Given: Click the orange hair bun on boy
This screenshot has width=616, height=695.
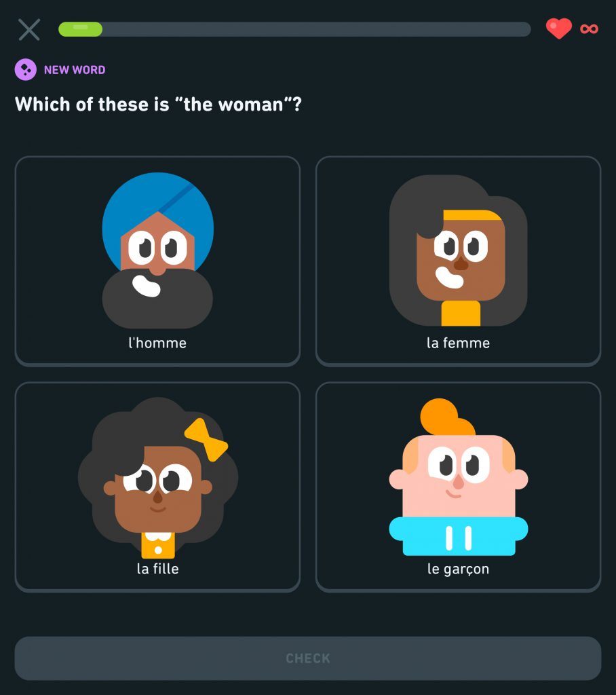Looking at the screenshot, I should pyautogui.click(x=446, y=417).
